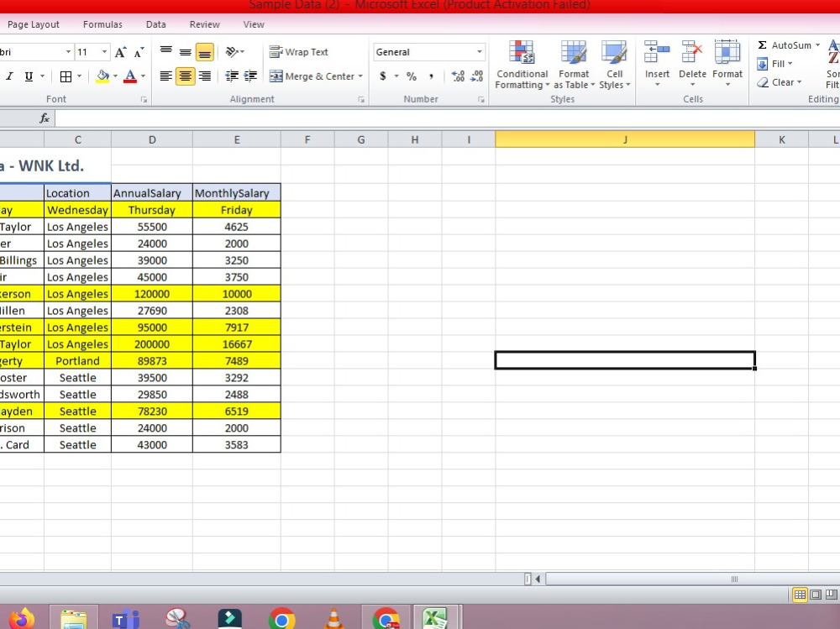Switch to the Page Layout tab
Viewport: 840px width, 629px height.
pyautogui.click(x=34, y=24)
